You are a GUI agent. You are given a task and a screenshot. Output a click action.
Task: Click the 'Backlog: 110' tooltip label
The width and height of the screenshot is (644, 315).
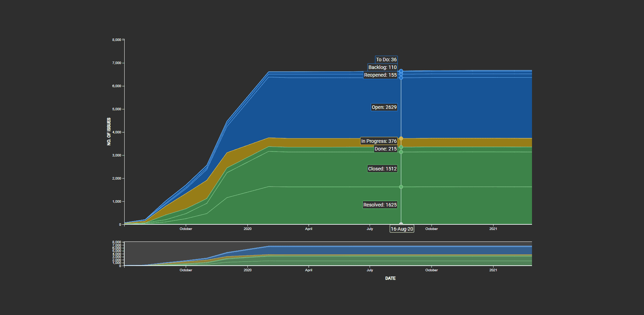pos(383,67)
